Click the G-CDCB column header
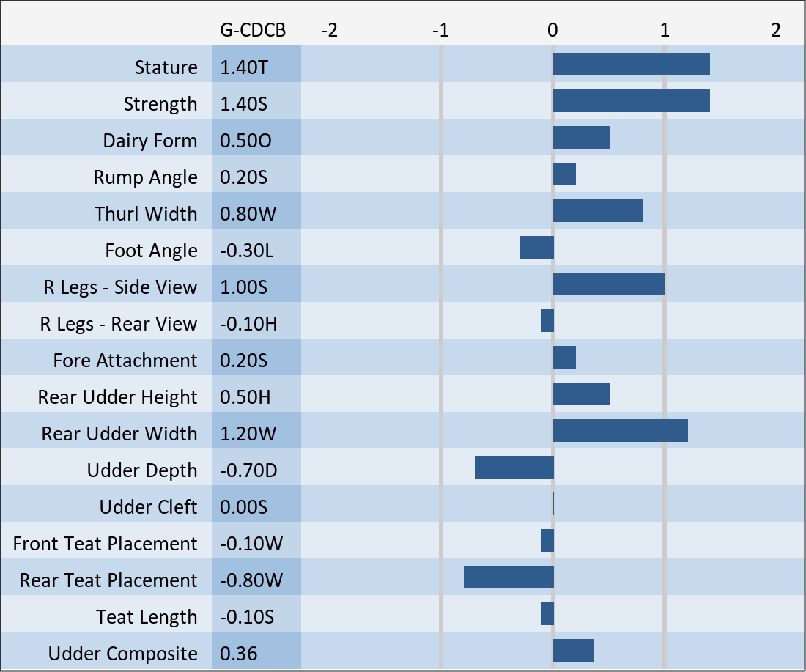 click(x=253, y=30)
